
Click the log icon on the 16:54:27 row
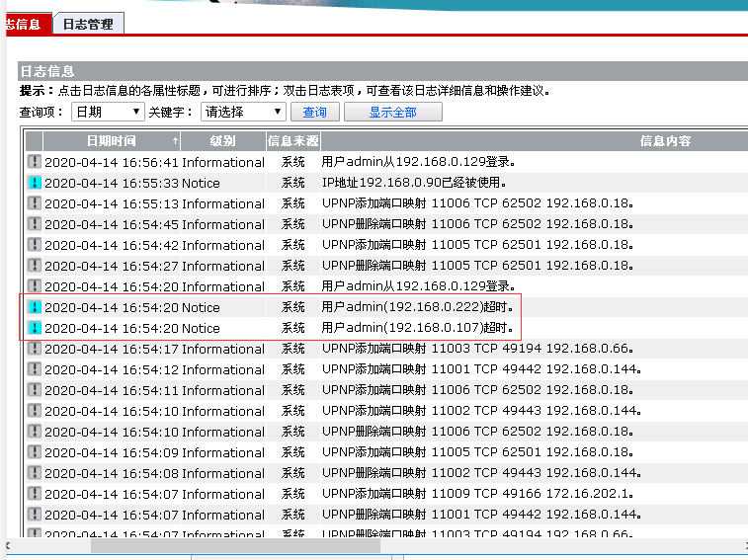coord(34,266)
